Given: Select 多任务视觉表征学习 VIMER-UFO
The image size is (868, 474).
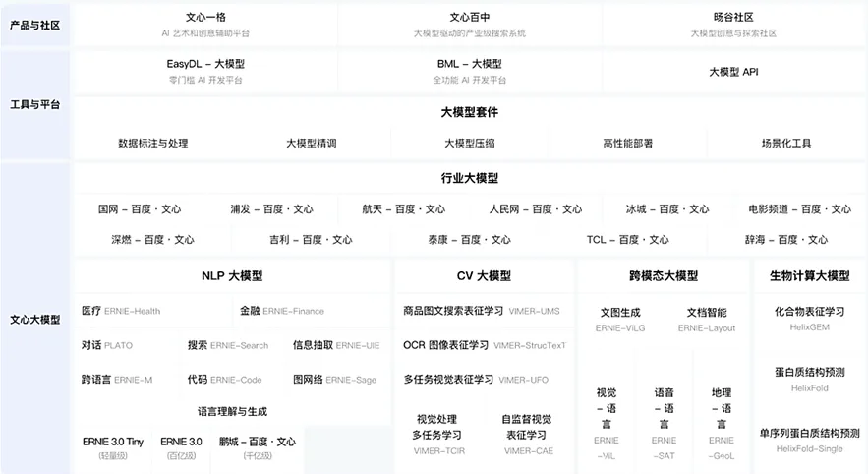Looking at the screenshot, I should click(476, 380).
